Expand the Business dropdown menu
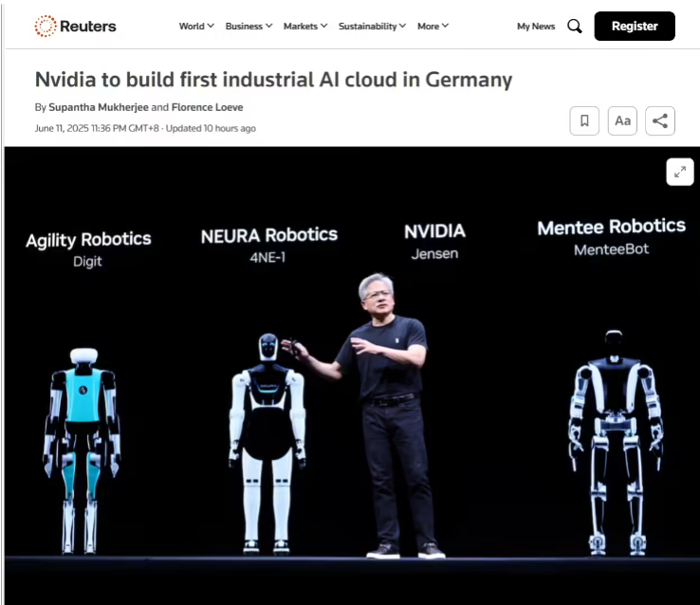 249,27
